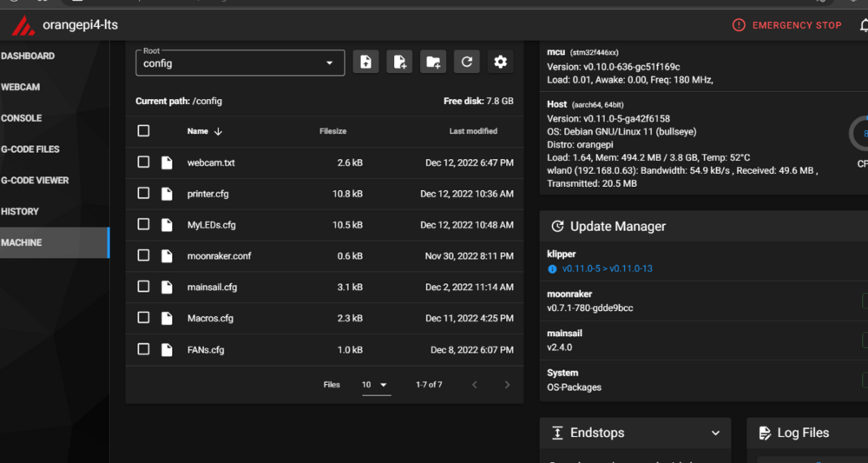Click the moonraker.conf file icon
868x463 pixels.
click(x=167, y=256)
